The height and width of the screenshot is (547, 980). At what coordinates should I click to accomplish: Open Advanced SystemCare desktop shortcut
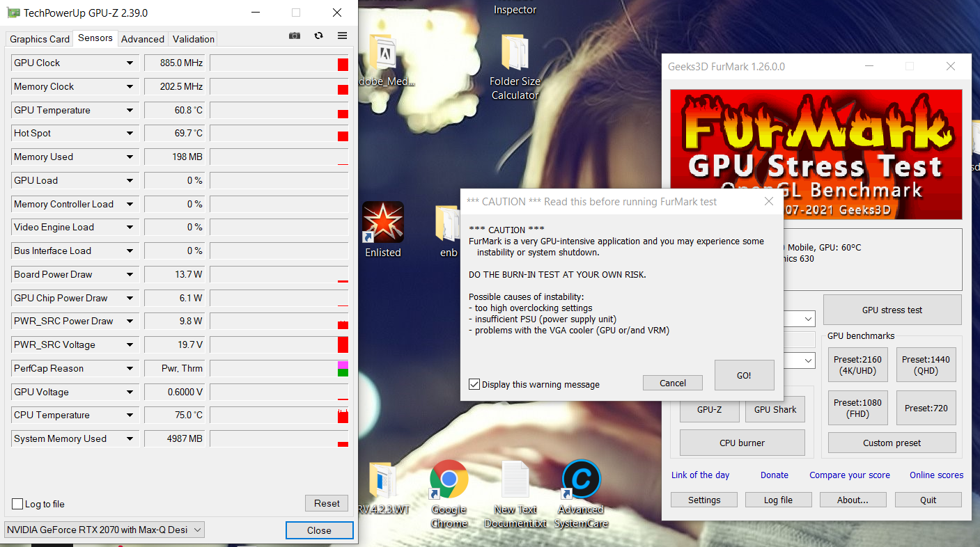coord(581,493)
